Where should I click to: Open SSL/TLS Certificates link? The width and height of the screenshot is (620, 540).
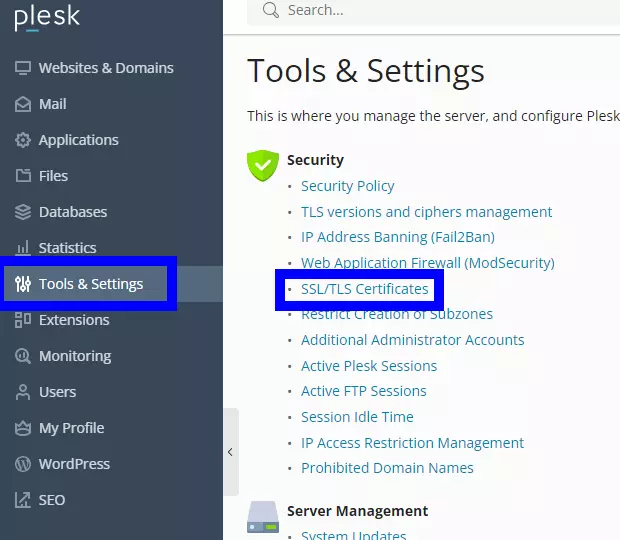365,289
